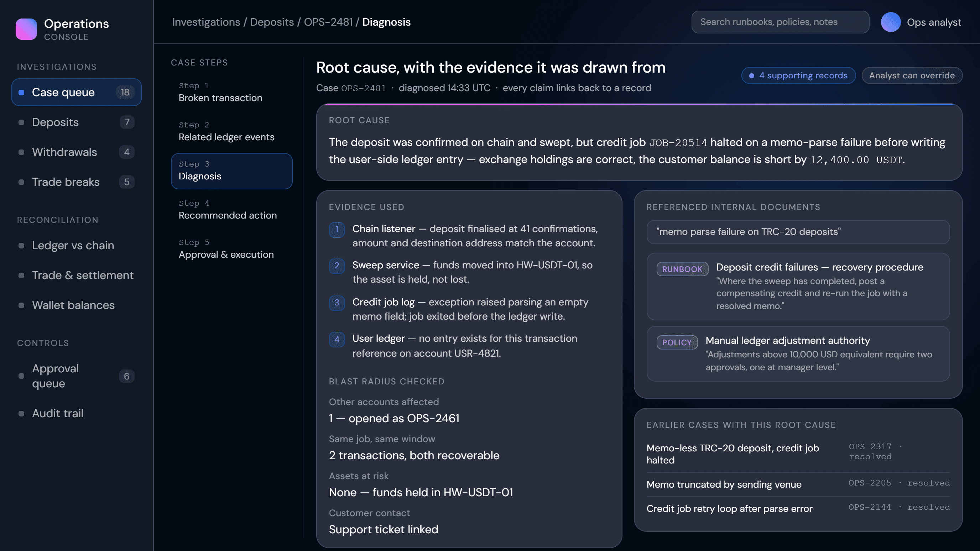Go to Step 1 Broken transaction
The height and width of the screenshot is (551, 980).
point(232,93)
